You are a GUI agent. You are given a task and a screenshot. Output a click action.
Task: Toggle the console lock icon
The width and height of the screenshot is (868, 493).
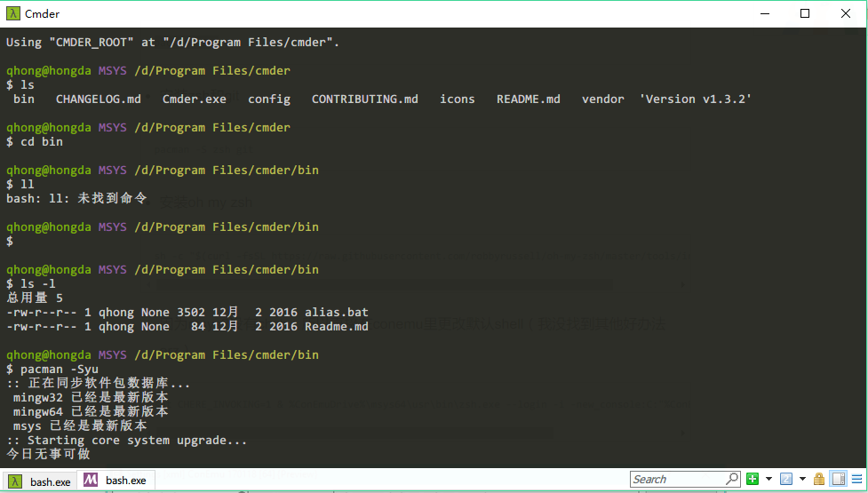tap(819, 479)
